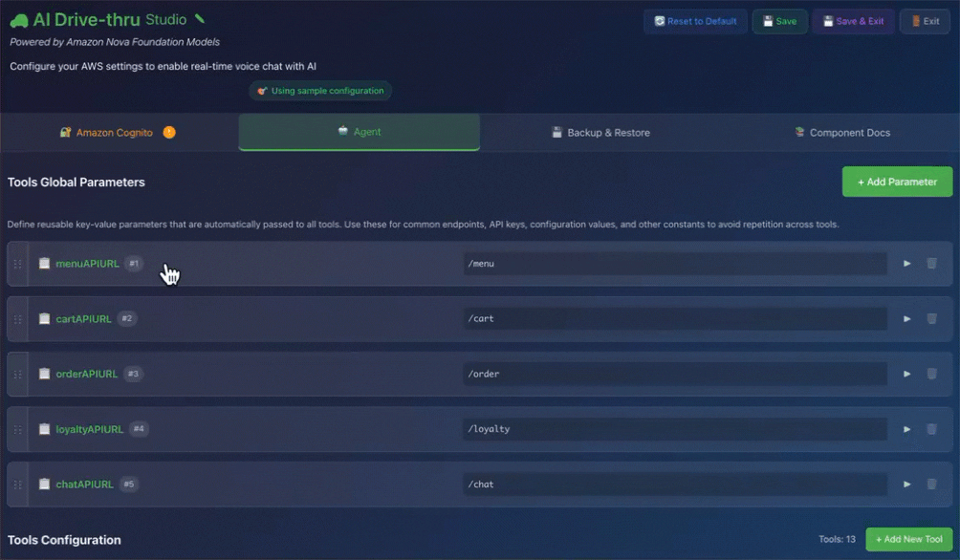Click the edit pencil next to AI Drive-thru Studio
The image size is (960, 560).
coord(201,18)
